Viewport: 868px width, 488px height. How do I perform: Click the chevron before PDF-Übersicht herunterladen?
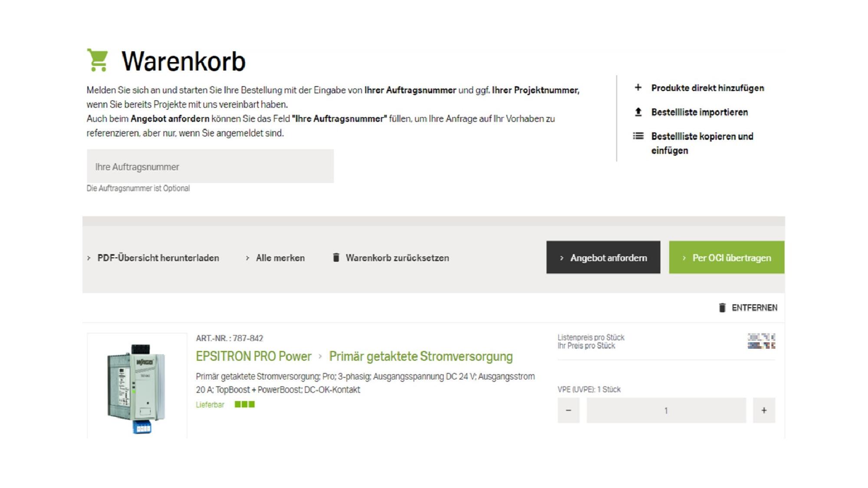89,258
